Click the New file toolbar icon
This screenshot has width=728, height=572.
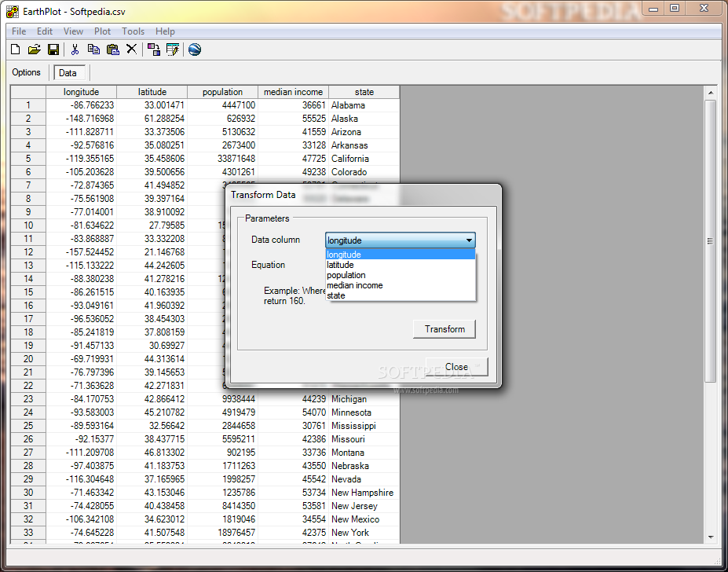coord(16,49)
